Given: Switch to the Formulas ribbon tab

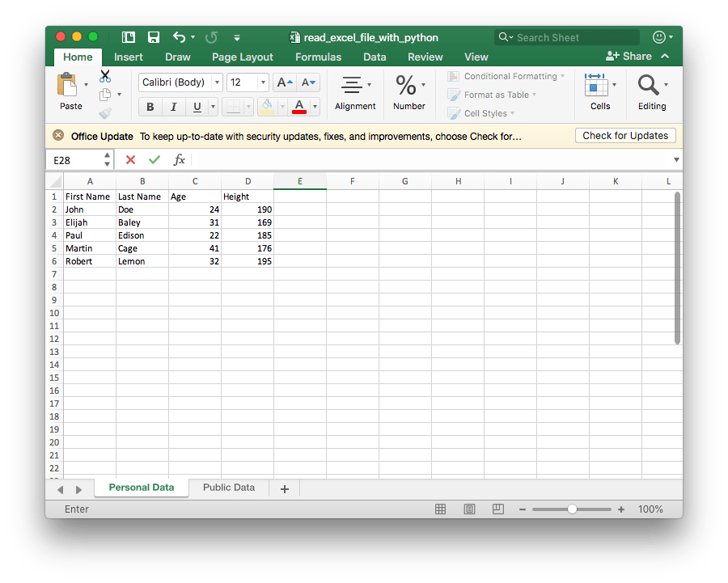Looking at the screenshot, I should tap(318, 57).
